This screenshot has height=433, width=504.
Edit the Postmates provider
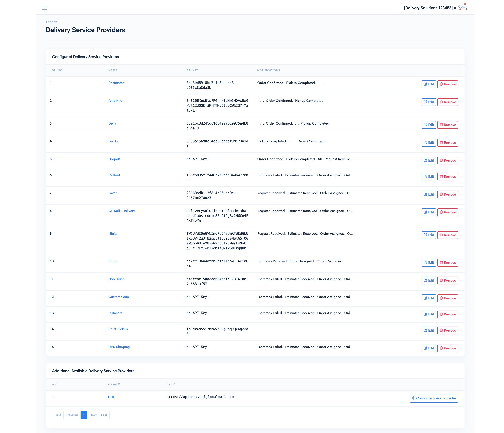click(x=429, y=84)
